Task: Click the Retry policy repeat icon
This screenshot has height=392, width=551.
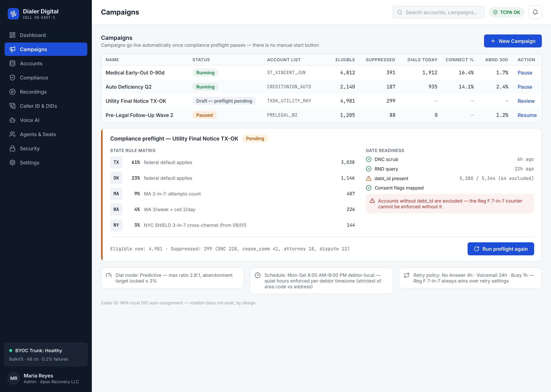Action: click(407, 275)
